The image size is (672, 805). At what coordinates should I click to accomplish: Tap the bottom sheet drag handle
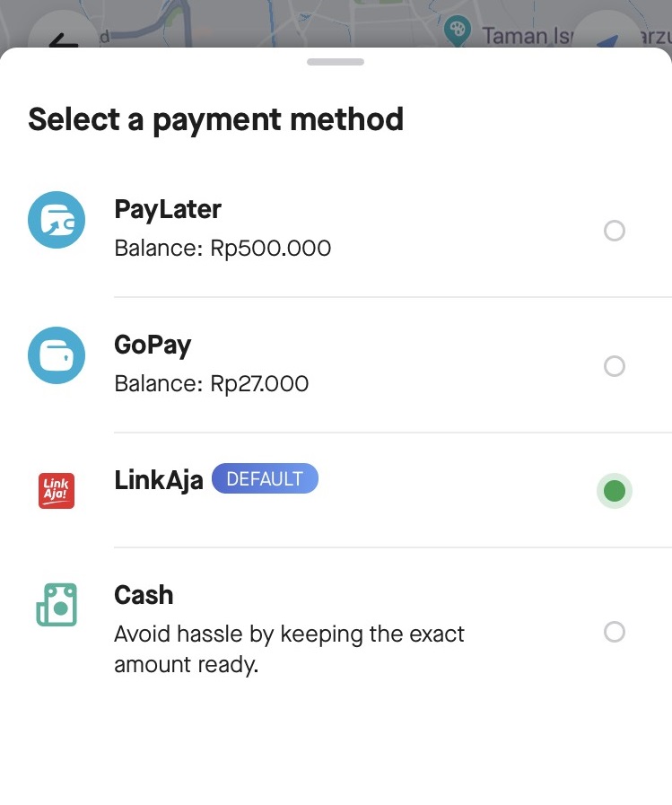click(336, 62)
